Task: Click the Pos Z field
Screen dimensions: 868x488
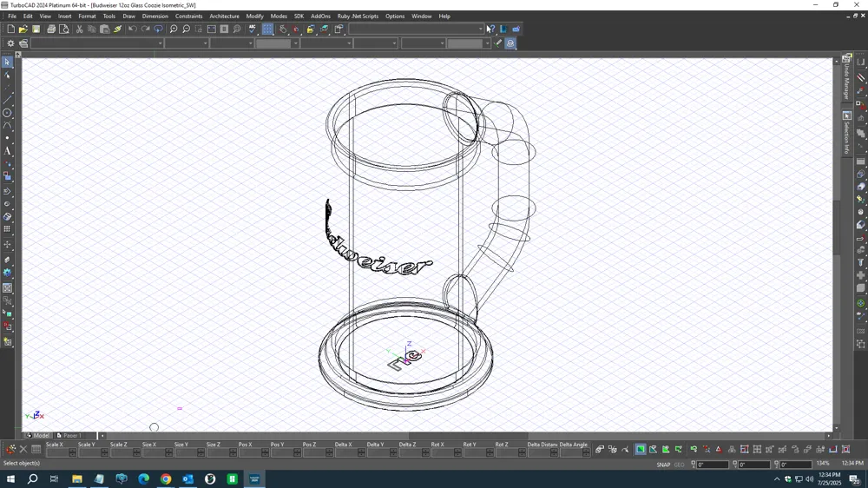Action: (318, 452)
